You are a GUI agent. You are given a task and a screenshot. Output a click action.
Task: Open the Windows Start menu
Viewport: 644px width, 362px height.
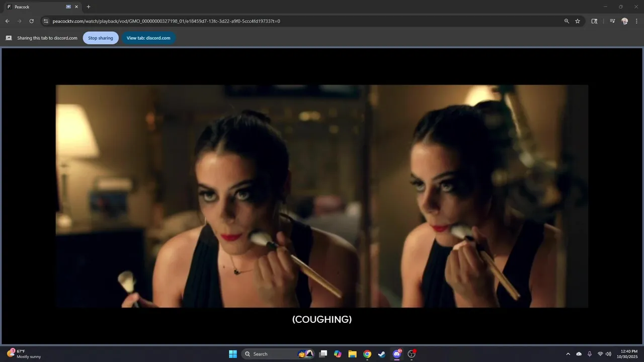click(x=233, y=354)
